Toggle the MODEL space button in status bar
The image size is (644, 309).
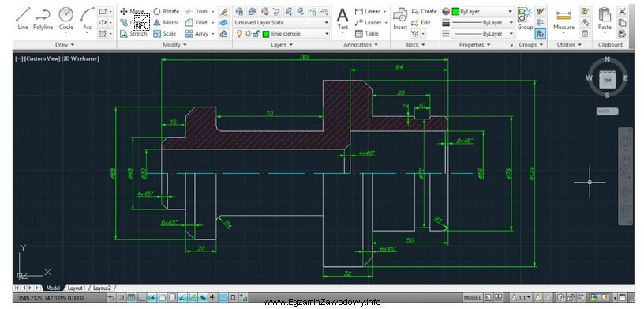tap(472, 297)
